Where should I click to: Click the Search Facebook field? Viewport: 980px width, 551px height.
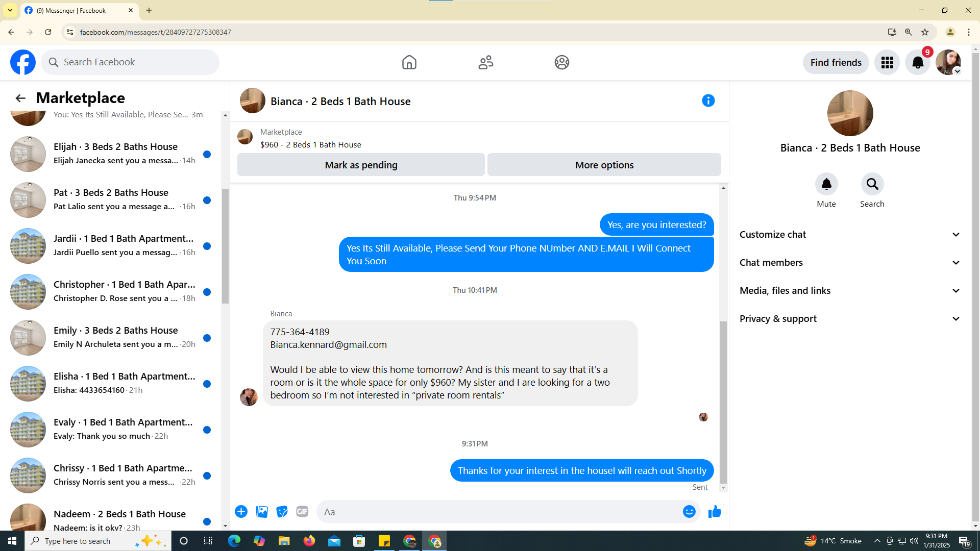click(130, 62)
